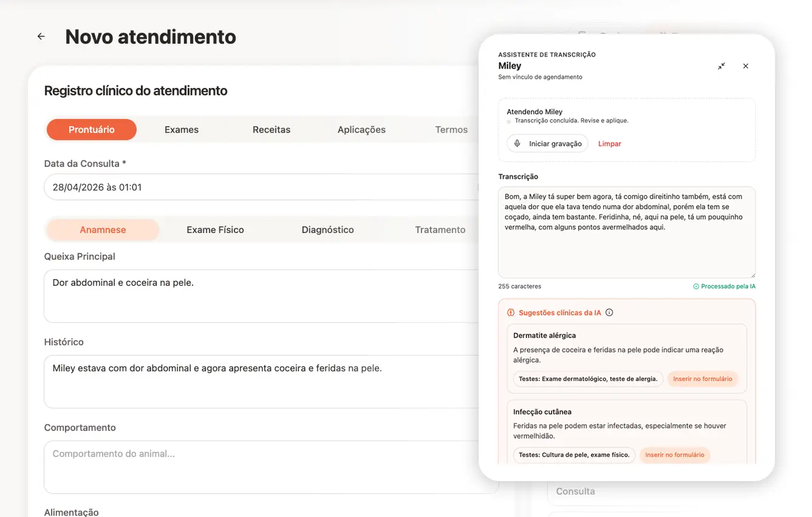The width and height of the screenshot is (812, 517).
Task: Click the Comportamento text area
Action: [271, 467]
